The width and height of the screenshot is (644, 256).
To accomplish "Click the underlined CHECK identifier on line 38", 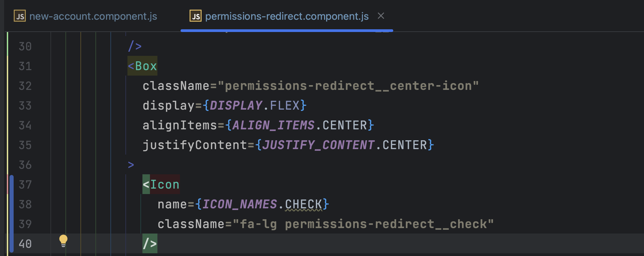I will (x=303, y=204).
